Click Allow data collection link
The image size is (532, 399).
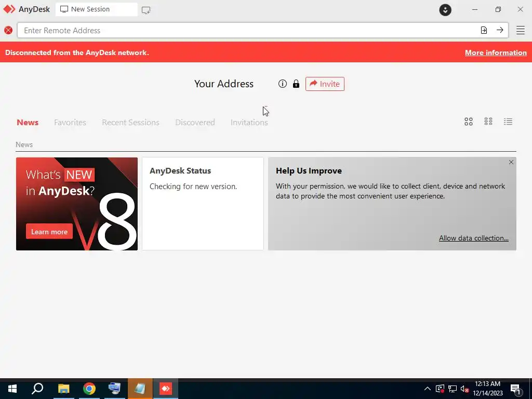point(474,238)
